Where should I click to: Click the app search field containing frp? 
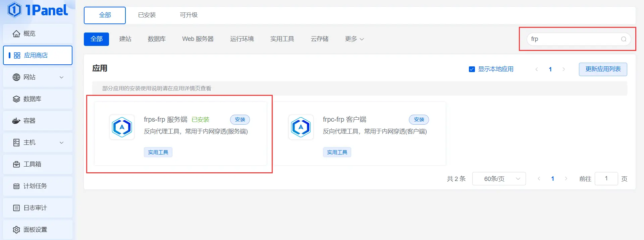579,39
